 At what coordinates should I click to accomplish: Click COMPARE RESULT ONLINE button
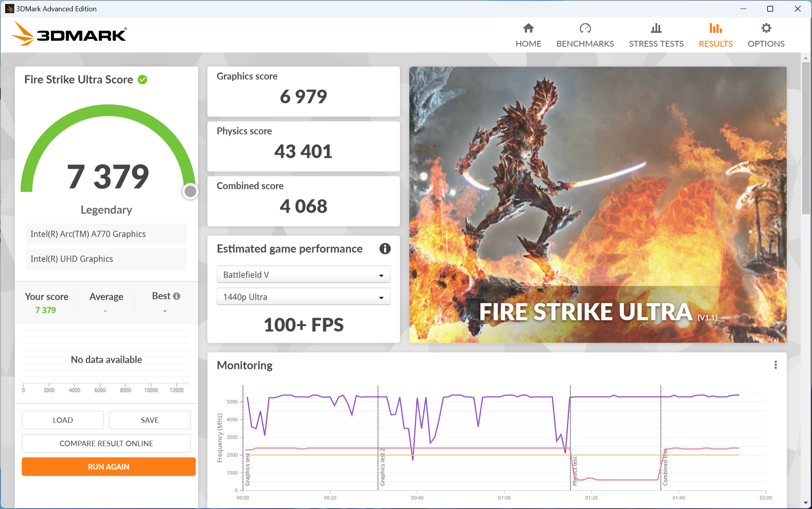[106, 443]
